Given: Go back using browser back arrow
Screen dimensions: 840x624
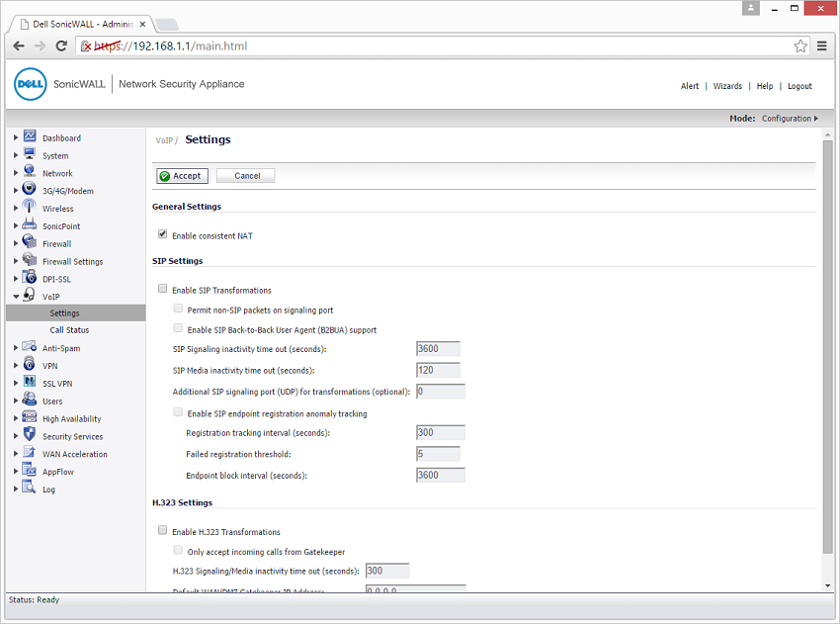Looking at the screenshot, I should tap(19, 46).
